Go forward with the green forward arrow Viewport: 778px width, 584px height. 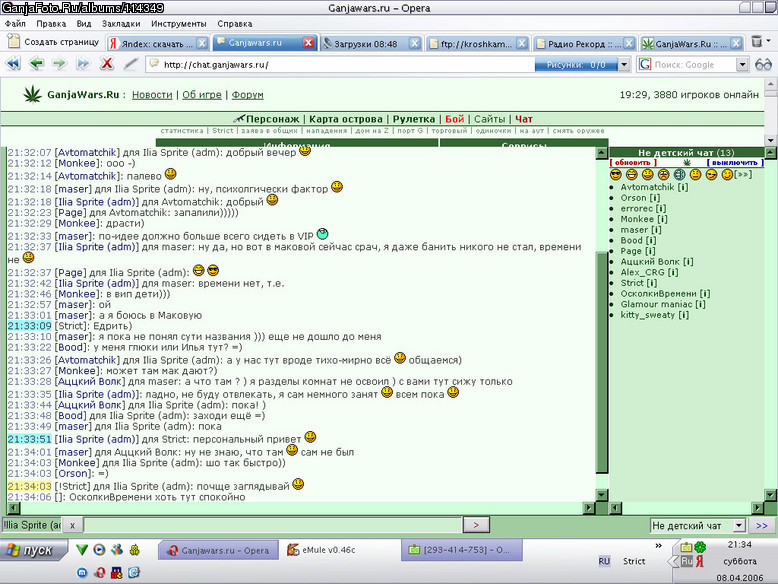60,64
